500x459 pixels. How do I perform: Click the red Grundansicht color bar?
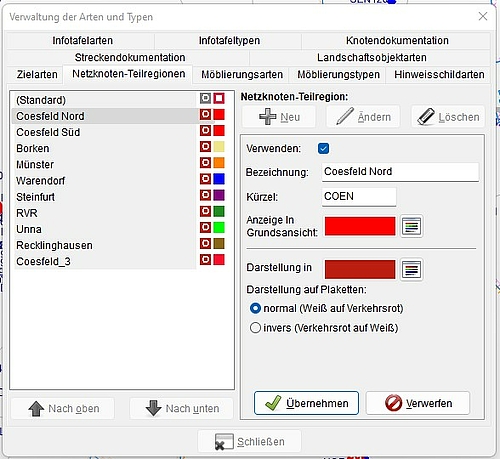360,226
